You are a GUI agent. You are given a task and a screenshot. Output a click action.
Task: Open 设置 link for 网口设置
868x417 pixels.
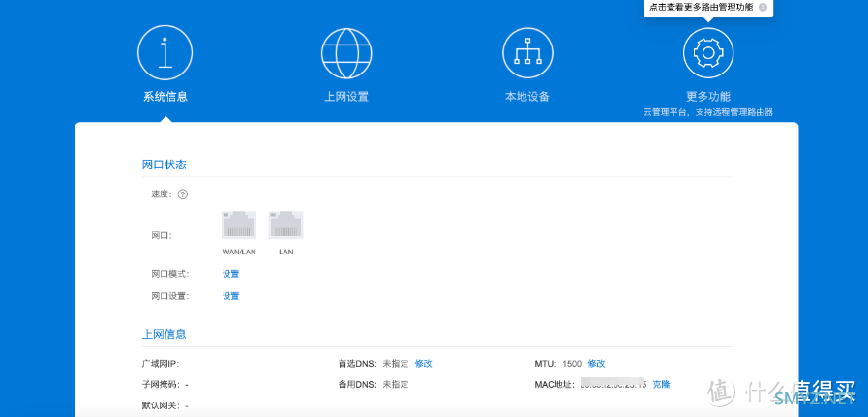point(231,296)
